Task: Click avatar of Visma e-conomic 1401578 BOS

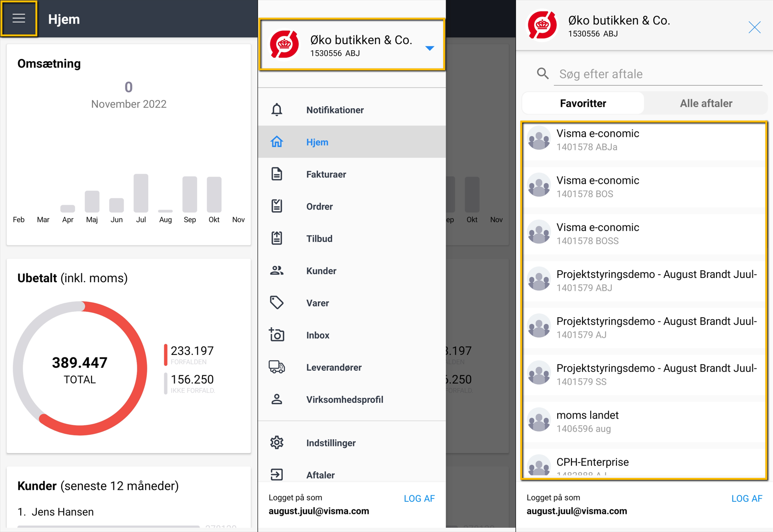Action: coord(539,186)
